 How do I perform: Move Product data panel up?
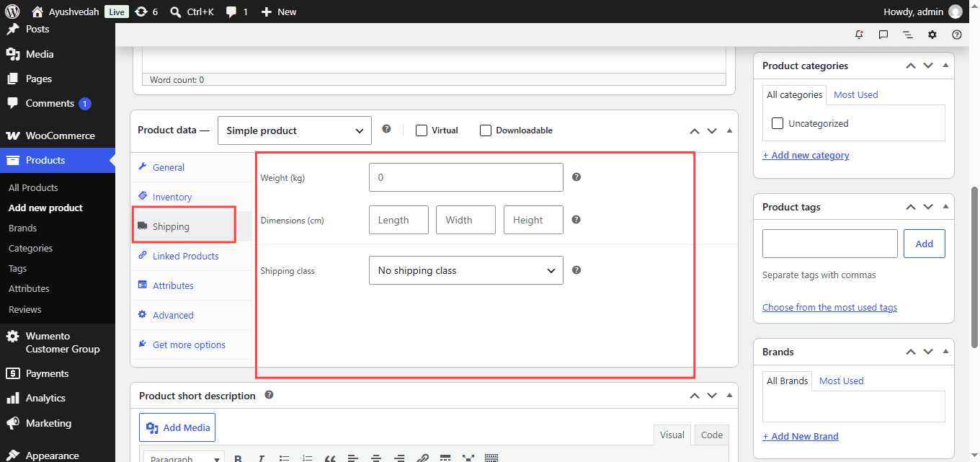point(695,131)
